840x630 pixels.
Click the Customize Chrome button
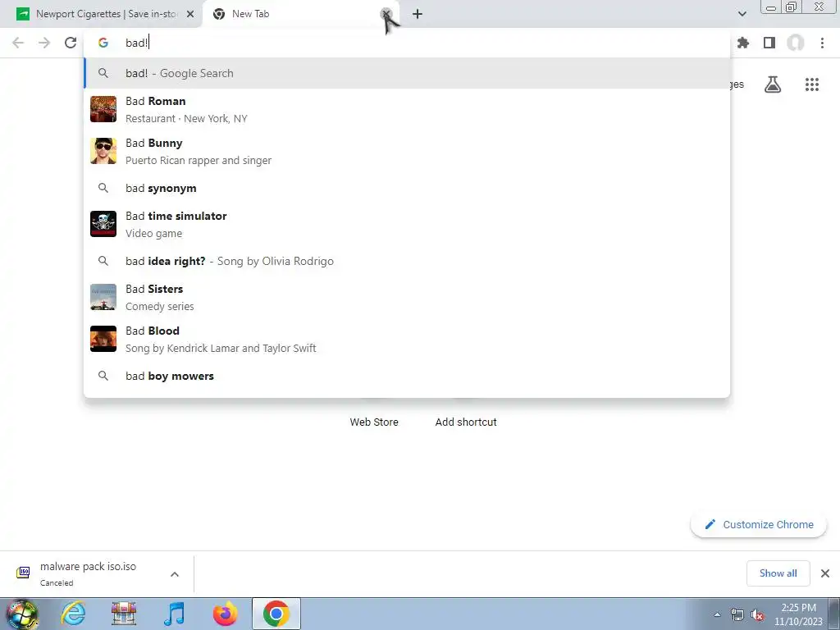[759, 524]
